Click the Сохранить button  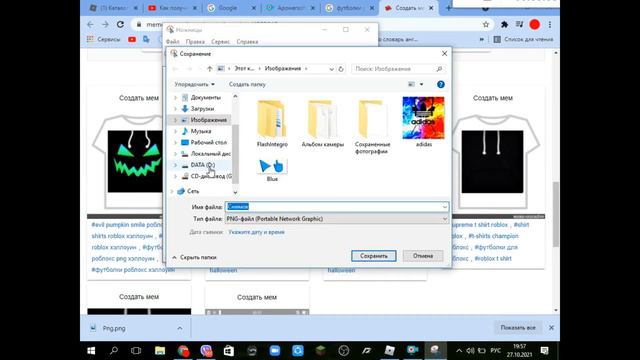click(x=373, y=256)
